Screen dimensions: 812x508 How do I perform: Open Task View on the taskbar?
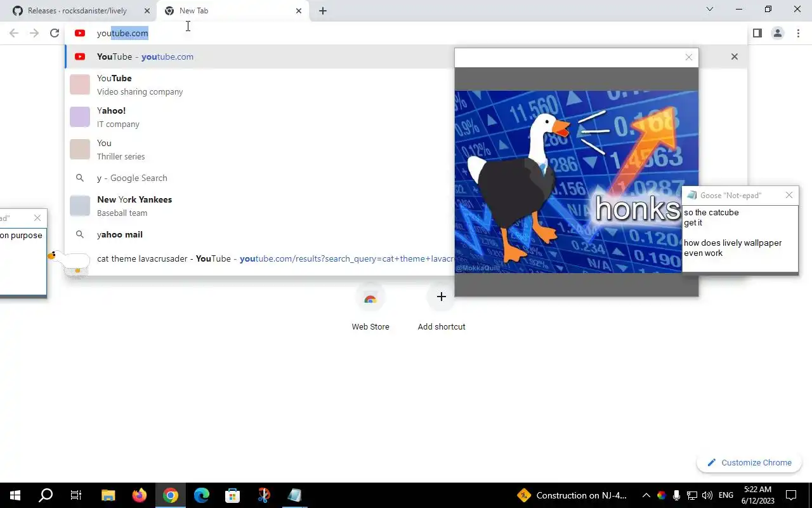pos(76,495)
